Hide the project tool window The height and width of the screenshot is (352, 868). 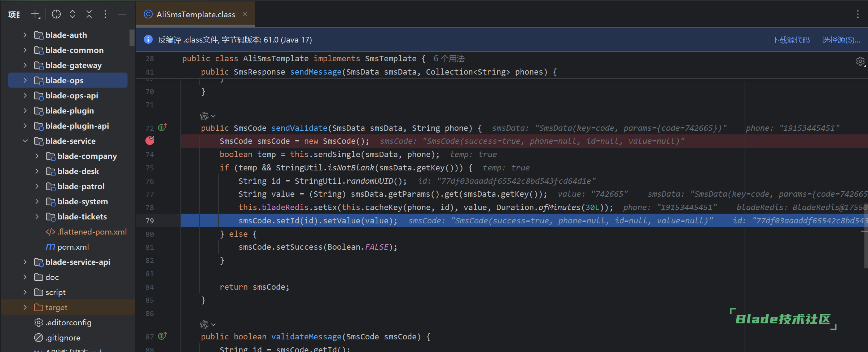[x=122, y=14]
